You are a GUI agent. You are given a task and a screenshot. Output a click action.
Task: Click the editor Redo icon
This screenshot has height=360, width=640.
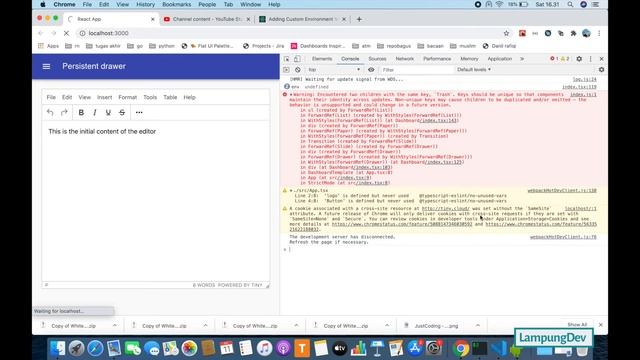click(64, 112)
